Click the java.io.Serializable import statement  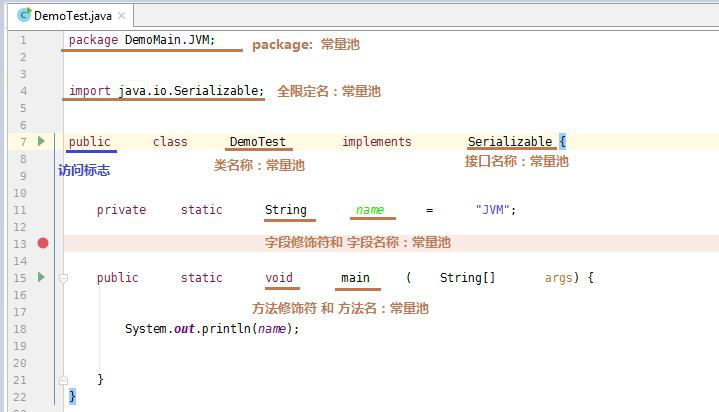[x=190, y=91]
